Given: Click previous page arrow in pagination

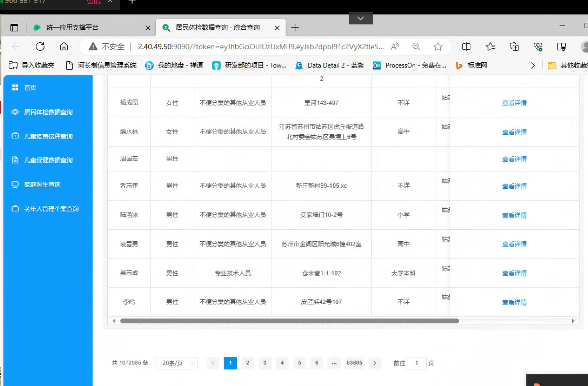Looking at the screenshot, I should 213,363.
